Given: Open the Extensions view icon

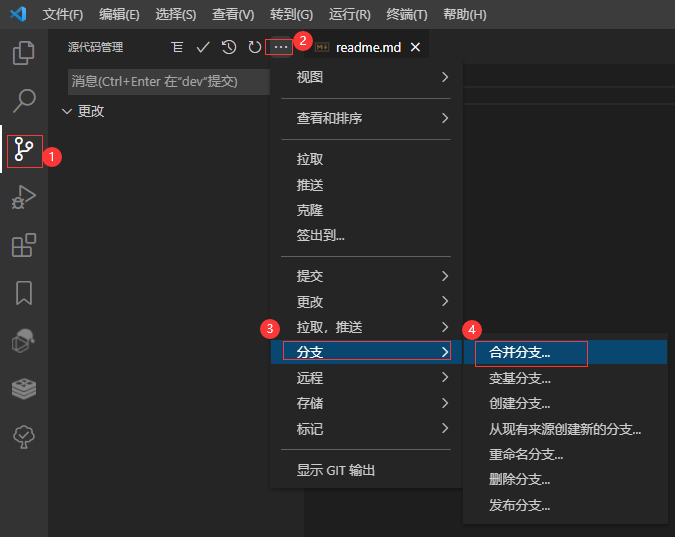Looking at the screenshot, I should (x=24, y=245).
